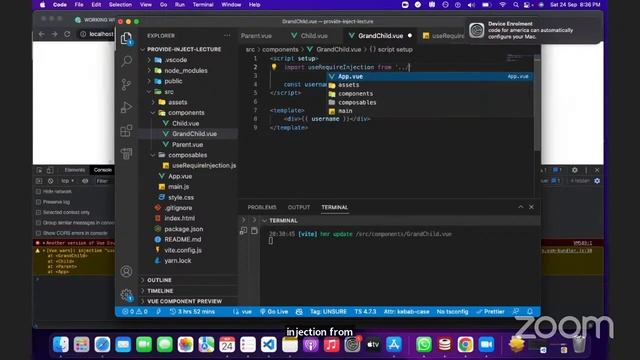Image resolution: width=640 pixels, height=360 pixels.
Task: Open Source Control view in activity bar
Action: (127, 84)
